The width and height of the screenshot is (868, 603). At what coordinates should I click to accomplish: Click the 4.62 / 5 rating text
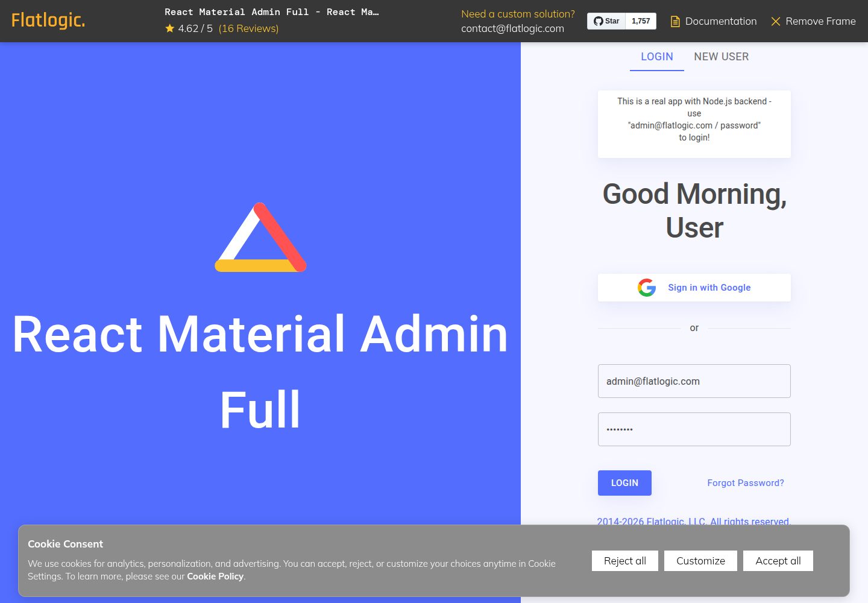click(x=195, y=28)
